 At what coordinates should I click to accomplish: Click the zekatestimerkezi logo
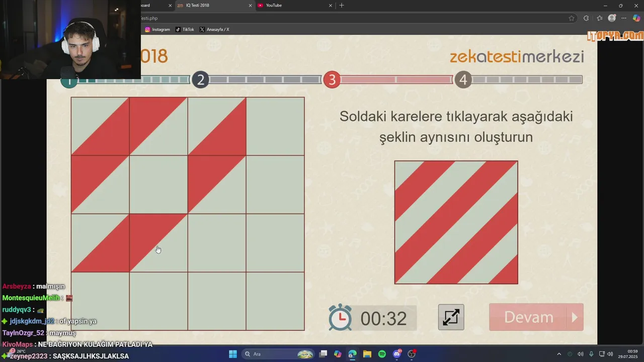click(x=517, y=56)
